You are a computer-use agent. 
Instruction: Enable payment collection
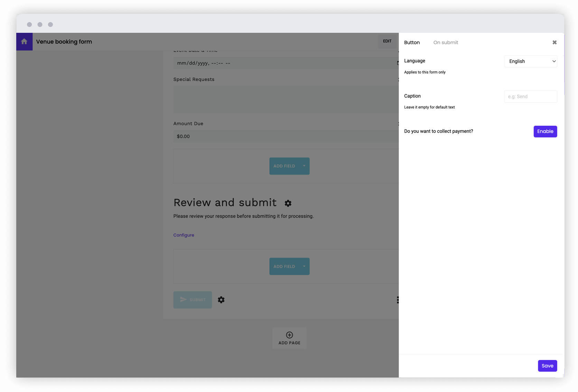coord(545,131)
